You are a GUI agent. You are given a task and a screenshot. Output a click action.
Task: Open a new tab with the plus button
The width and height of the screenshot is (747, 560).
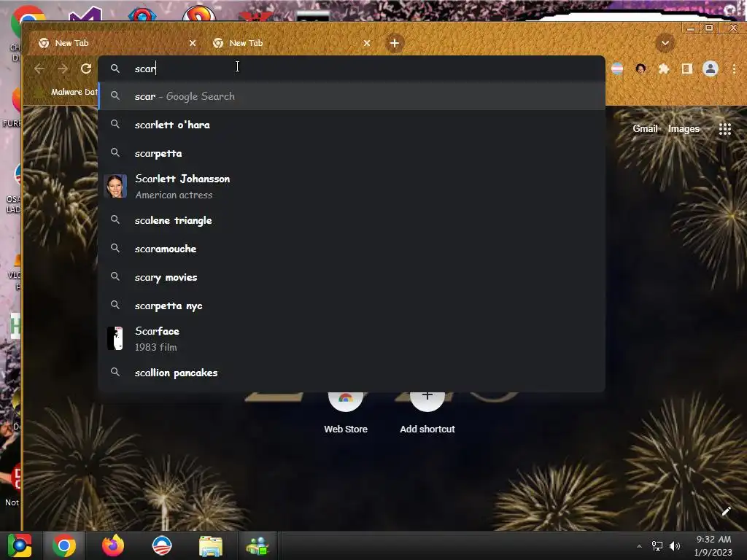pyautogui.click(x=395, y=43)
